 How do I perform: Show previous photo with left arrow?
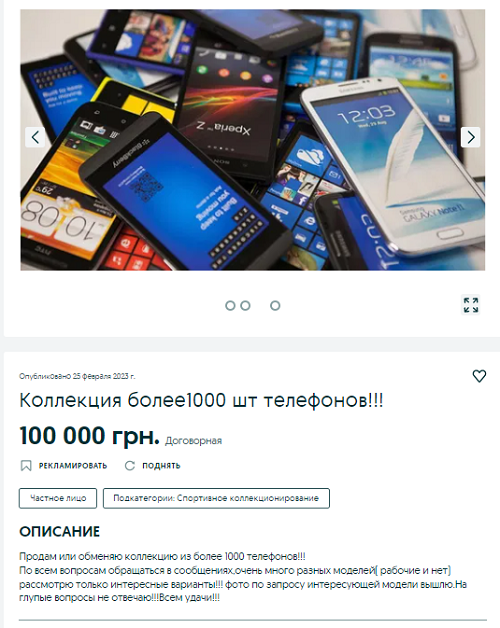click(35, 137)
